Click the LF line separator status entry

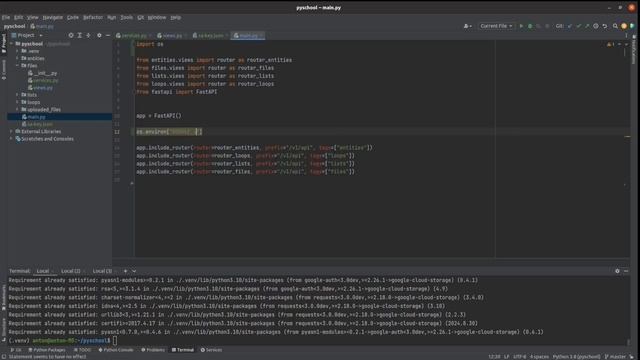click(507, 357)
